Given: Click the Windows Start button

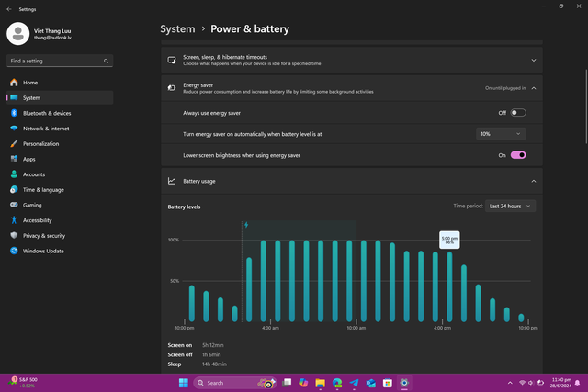Looking at the screenshot, I should 183,383.
